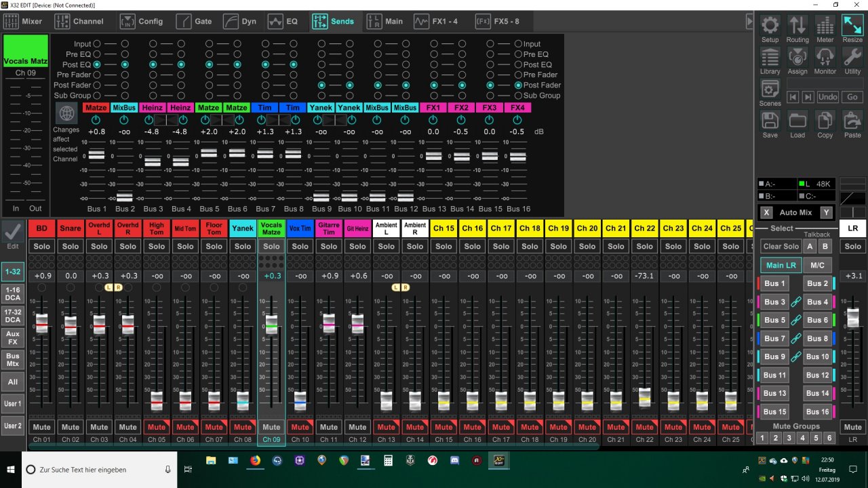Open the Library icon
Screen dimensions: 868x488
(x=770, y=57)
